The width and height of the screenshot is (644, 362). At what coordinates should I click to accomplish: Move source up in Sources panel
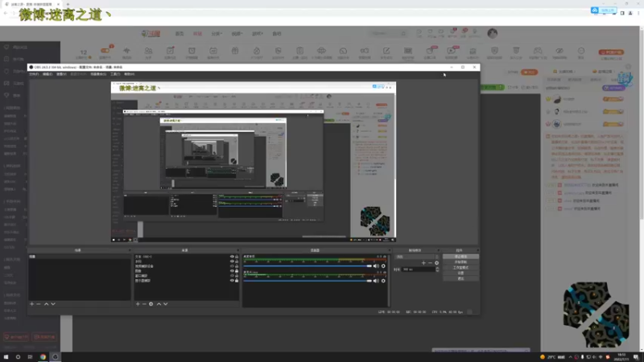point(159,304)
